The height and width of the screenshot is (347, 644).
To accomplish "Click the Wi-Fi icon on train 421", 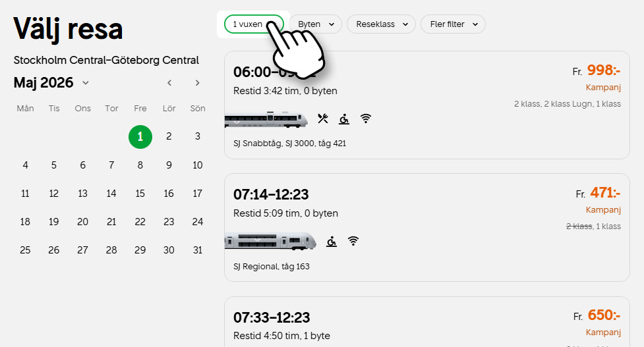I will click(x=366, y=119).
